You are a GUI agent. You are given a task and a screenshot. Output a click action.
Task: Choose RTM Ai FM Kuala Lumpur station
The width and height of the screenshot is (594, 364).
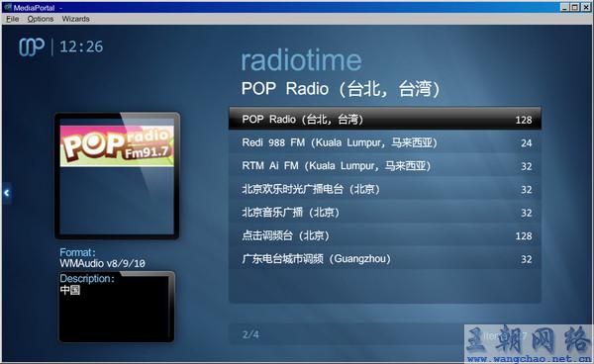click(x=385, y=166)
